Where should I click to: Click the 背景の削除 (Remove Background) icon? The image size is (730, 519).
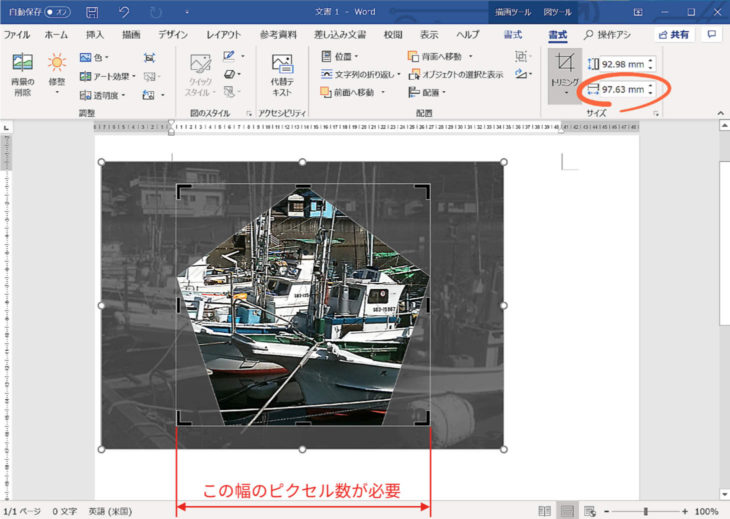click(x=22, y=66)
